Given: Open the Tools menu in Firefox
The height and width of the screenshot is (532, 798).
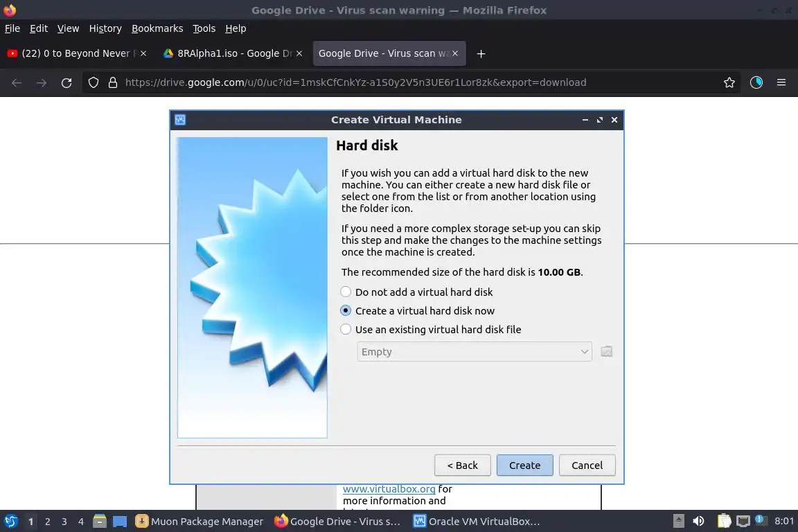Looking at the screenshot, I should tap(204, 28).
